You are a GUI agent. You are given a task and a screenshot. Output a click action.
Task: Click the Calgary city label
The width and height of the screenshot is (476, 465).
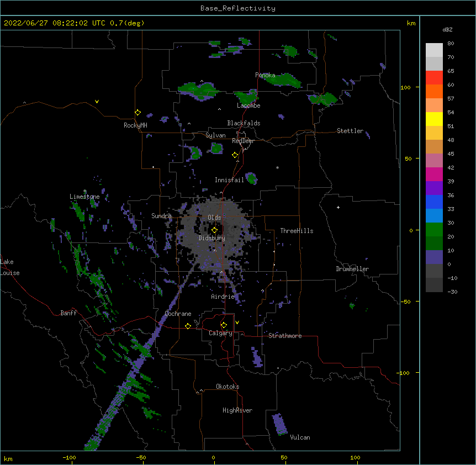[220, 333]
